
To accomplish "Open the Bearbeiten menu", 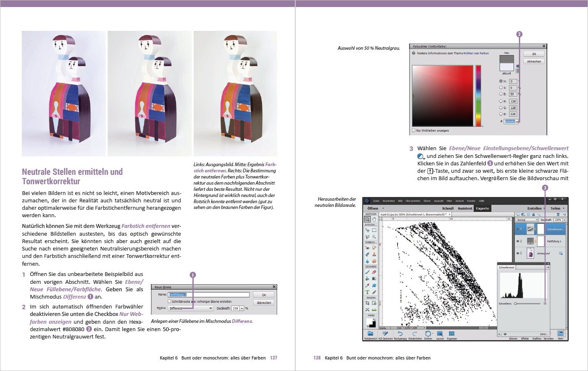I will 389,201.
